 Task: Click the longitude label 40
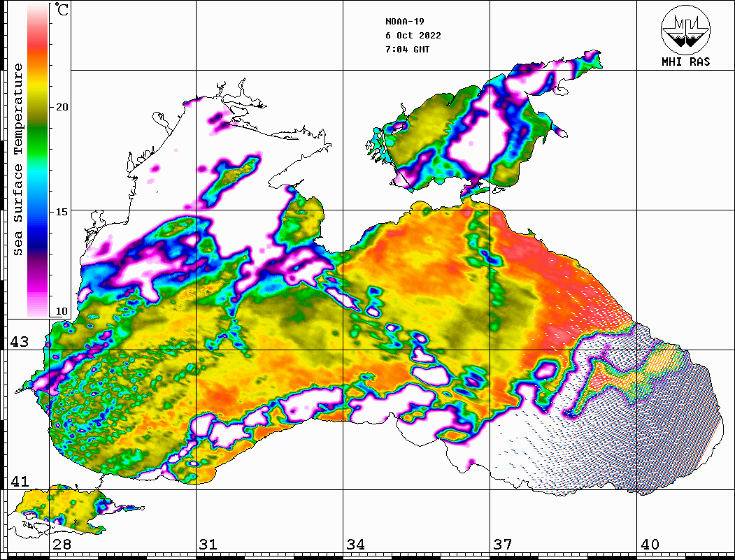pos(649,545)
